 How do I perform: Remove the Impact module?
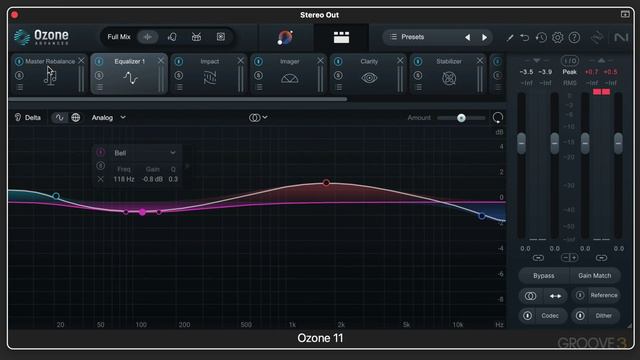click(240, 61)
